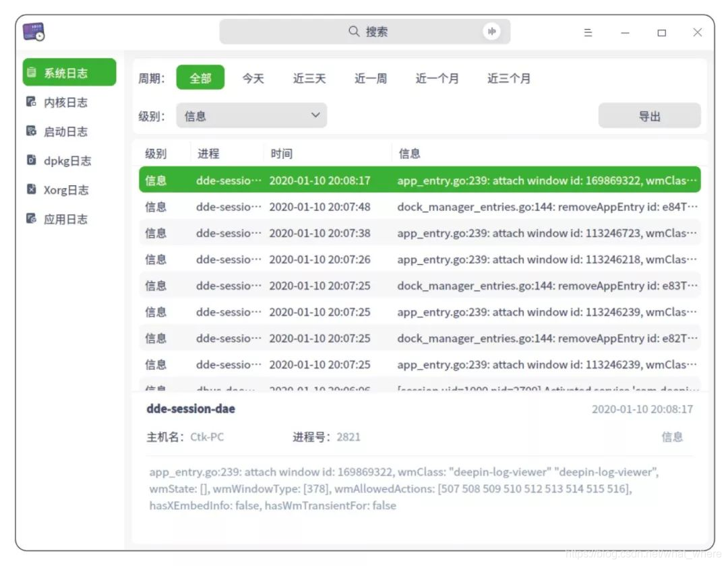Click the dpkg日志 sidebar icon
Image resolution: width=728 pixels, height=566 pixels.
[x=31, y=160]
